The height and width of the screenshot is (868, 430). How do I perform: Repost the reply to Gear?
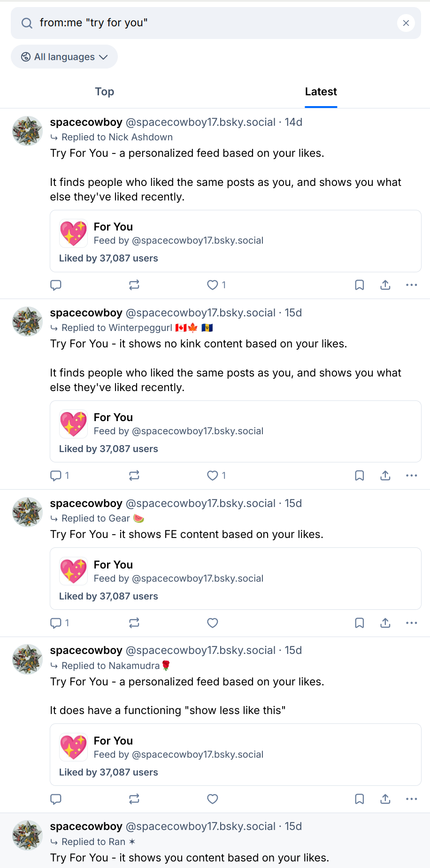[134, 623]
